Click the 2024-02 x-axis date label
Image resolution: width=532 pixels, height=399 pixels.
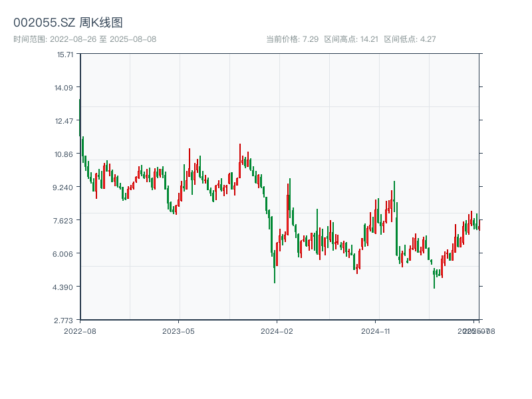pyautogui.click(x=277, y=331)
